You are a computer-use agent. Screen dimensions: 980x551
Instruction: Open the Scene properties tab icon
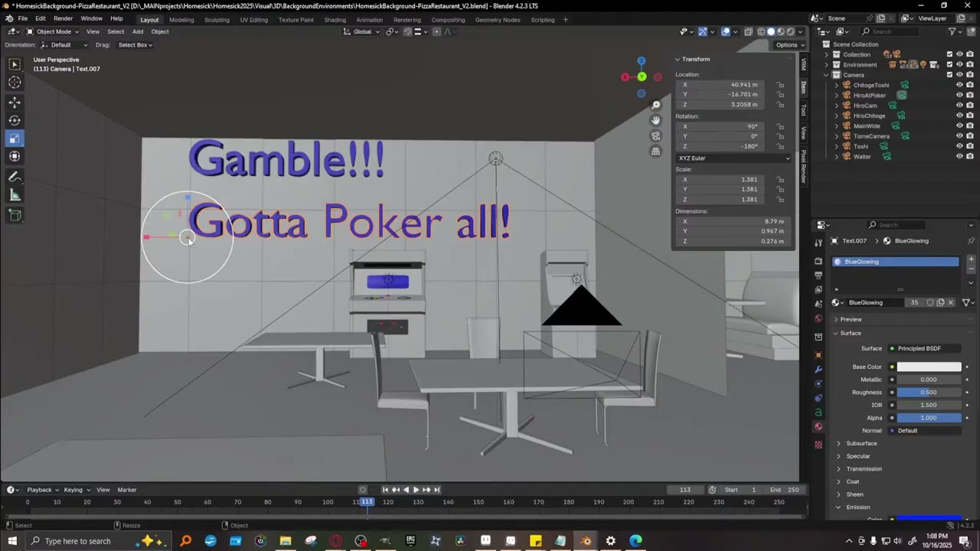click(x=818, y=304)
